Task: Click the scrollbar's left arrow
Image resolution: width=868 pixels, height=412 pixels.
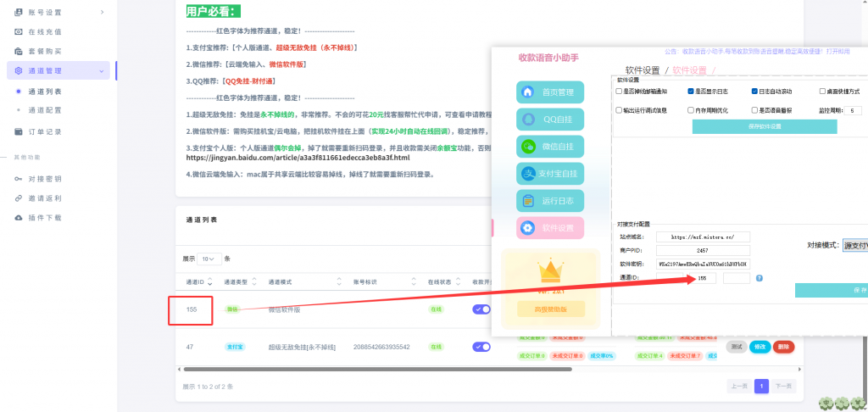Action: click(178, 369)
